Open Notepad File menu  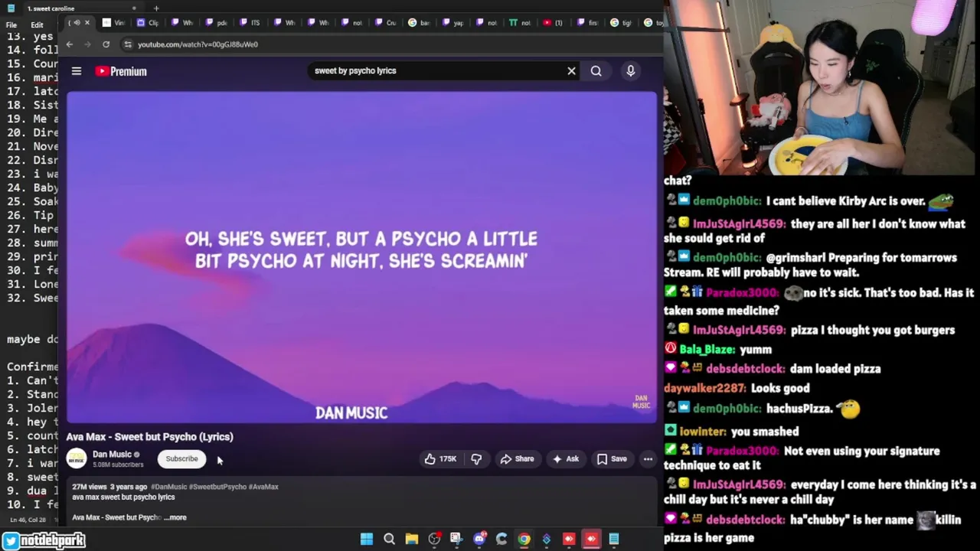tap(11, 25)
